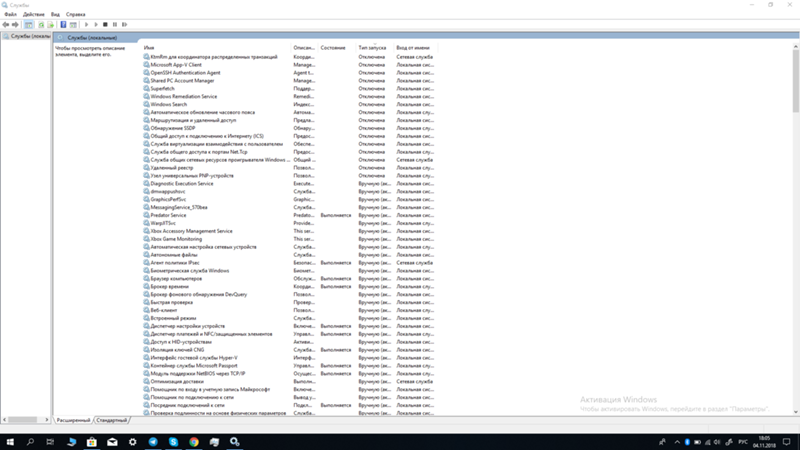
Task: Go back using the toolbar Back arrow
Action: coord(6,24)
